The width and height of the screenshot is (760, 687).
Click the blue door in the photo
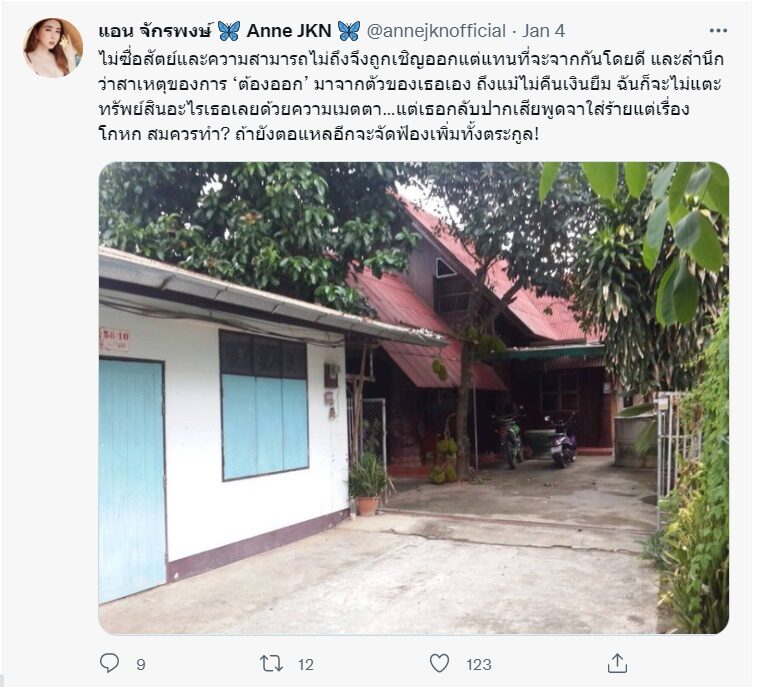131,481
